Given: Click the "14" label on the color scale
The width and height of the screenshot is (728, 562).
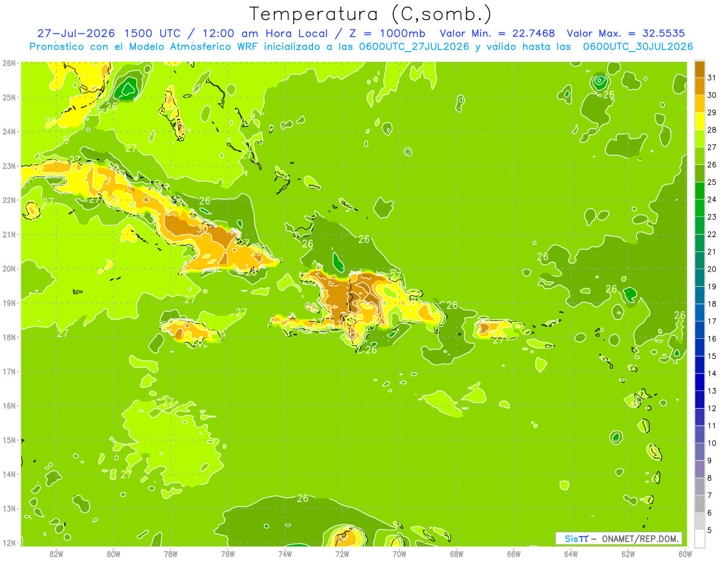Looking at the screenshot, I should pos(712,373).
